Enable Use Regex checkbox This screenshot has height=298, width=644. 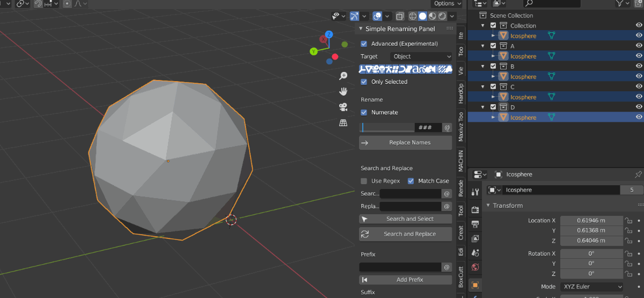coord(364,181)
